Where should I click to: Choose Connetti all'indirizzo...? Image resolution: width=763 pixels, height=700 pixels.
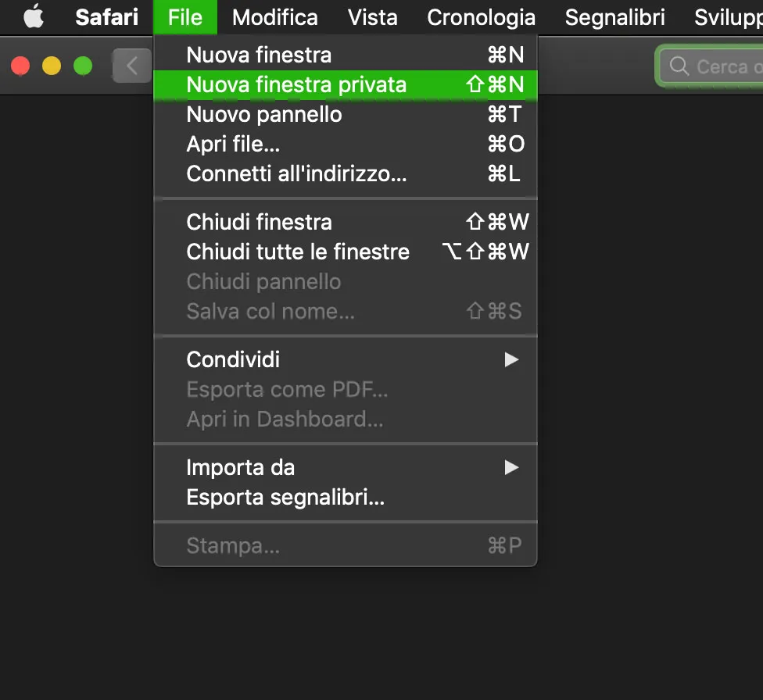pyautogui.click(x=296, y=173)
